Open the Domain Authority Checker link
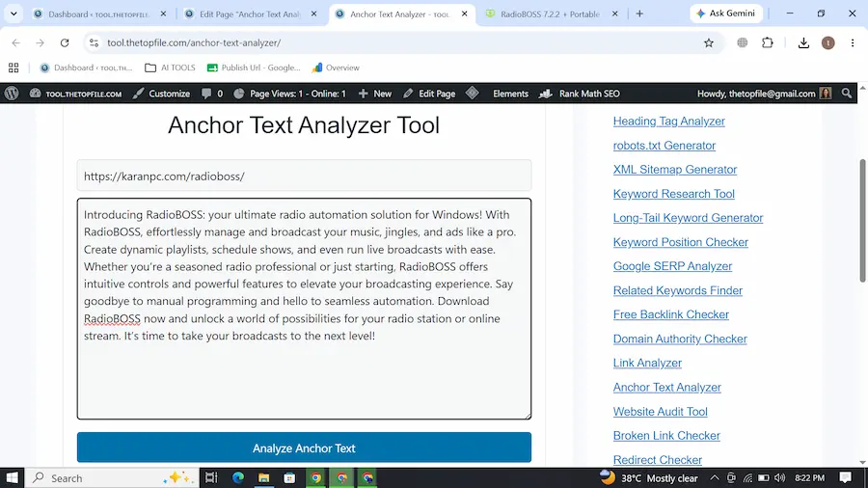 click(x=680, y=339)
